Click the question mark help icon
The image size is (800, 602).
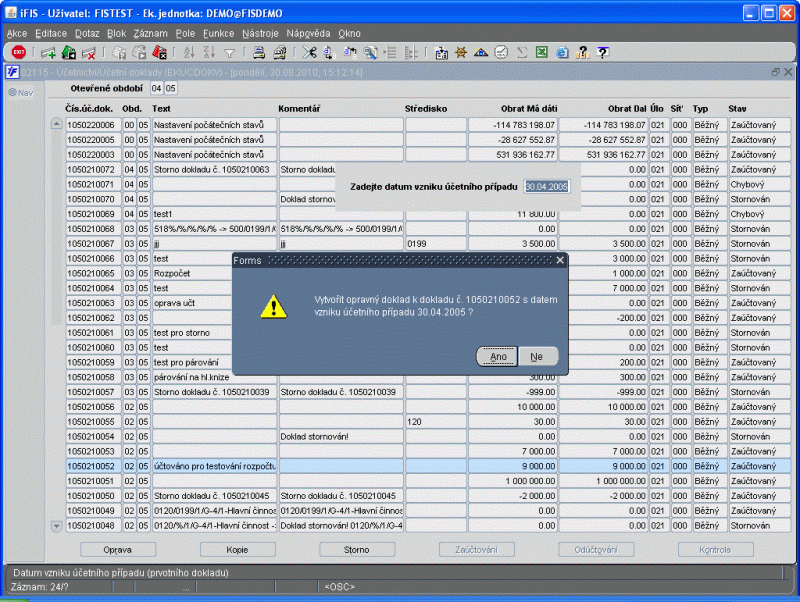(603, 52)
